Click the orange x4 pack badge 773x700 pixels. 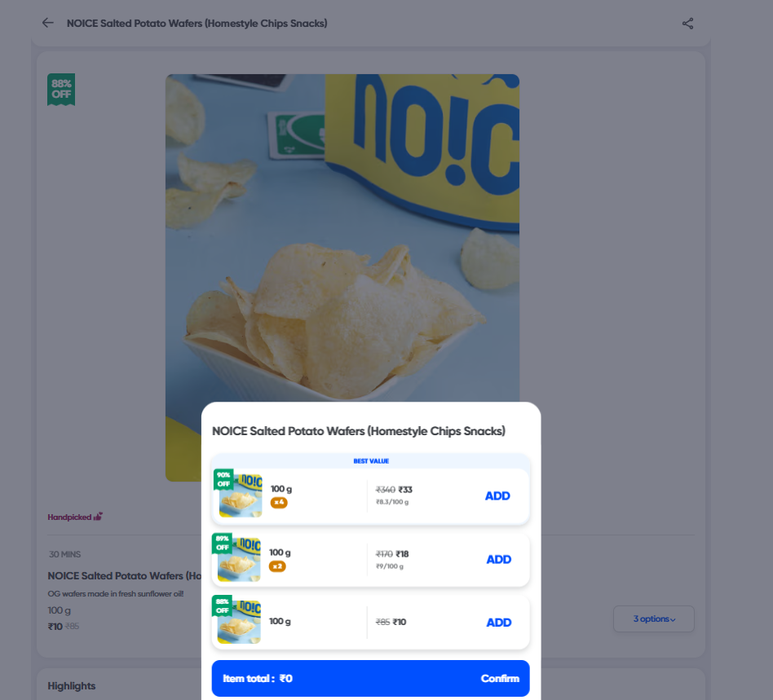(279, 503)
